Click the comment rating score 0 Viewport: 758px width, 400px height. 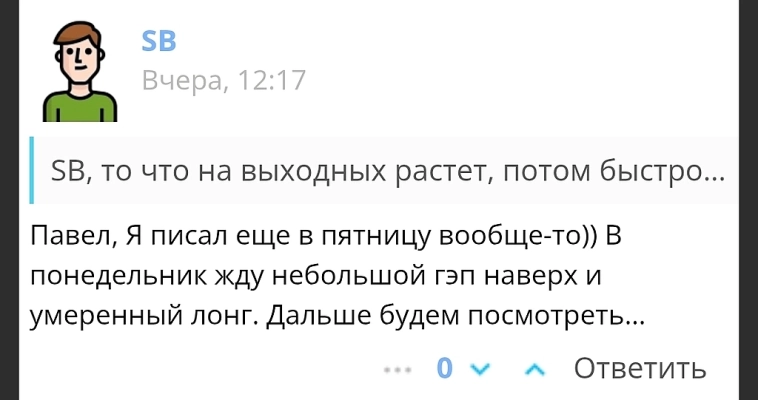pyautogui.click(x=445, y=369)
